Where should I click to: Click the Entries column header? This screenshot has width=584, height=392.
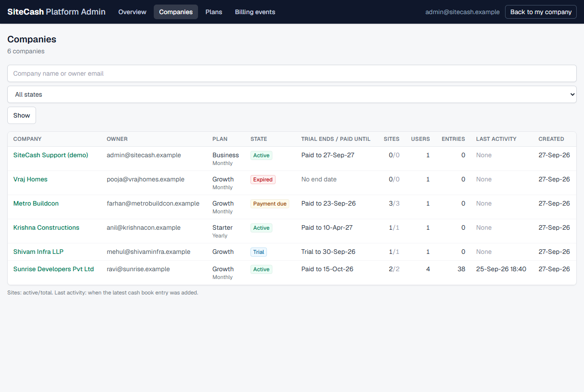click(454, 139)
